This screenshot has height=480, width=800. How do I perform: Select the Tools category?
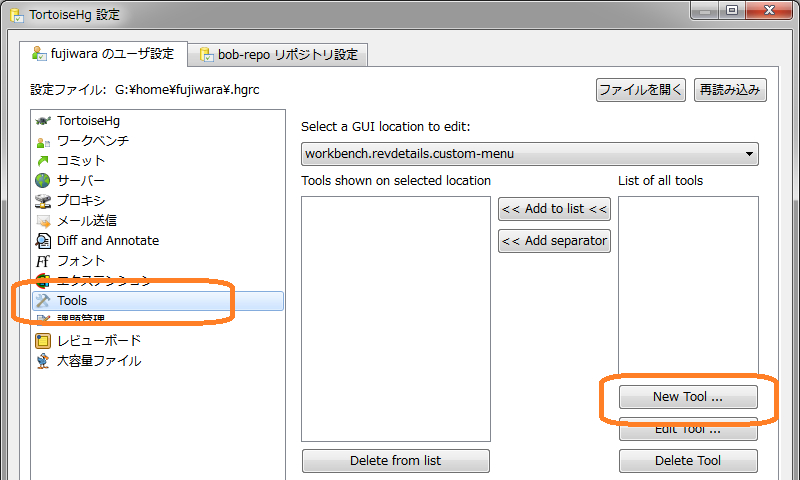158,301
